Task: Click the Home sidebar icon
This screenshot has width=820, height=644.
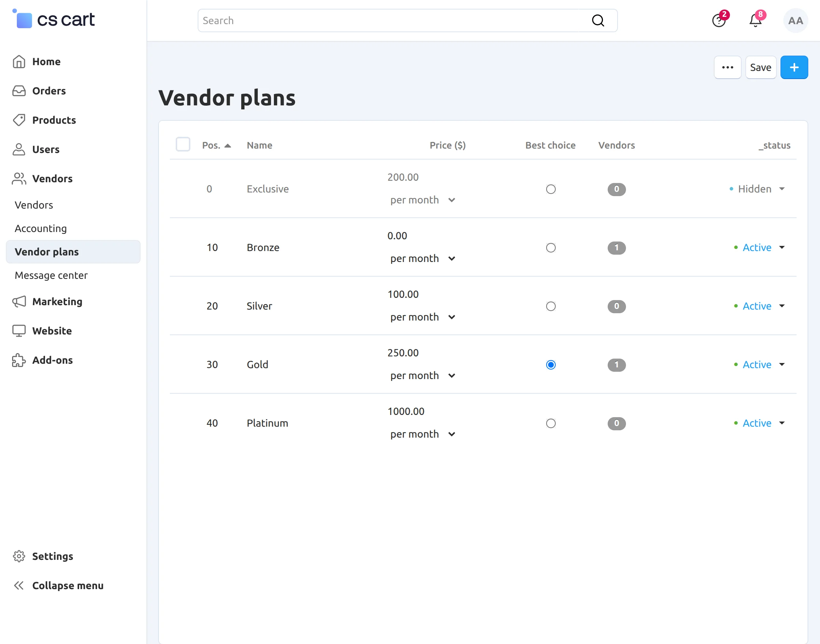Action: tap(19, 62)
